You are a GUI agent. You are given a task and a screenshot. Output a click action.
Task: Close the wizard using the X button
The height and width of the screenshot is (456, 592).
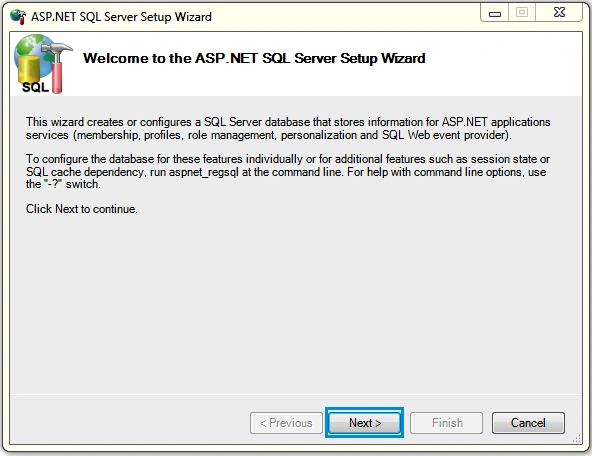[559, 12]
